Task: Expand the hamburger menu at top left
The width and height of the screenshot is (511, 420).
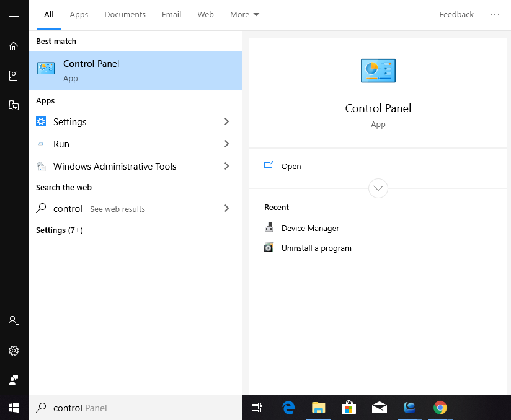Action: [x=14, y=16]
